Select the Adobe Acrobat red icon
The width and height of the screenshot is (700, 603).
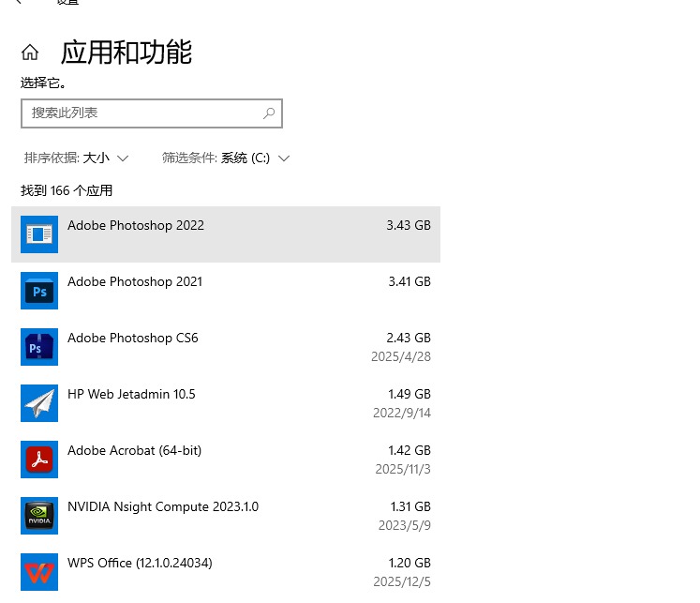point(39,460)
